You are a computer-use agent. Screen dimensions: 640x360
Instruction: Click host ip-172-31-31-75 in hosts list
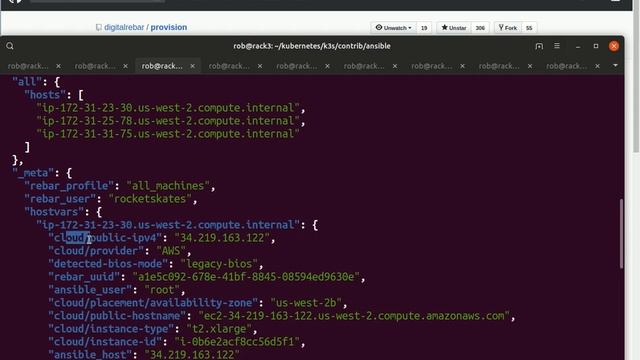[x=168, y=134]
